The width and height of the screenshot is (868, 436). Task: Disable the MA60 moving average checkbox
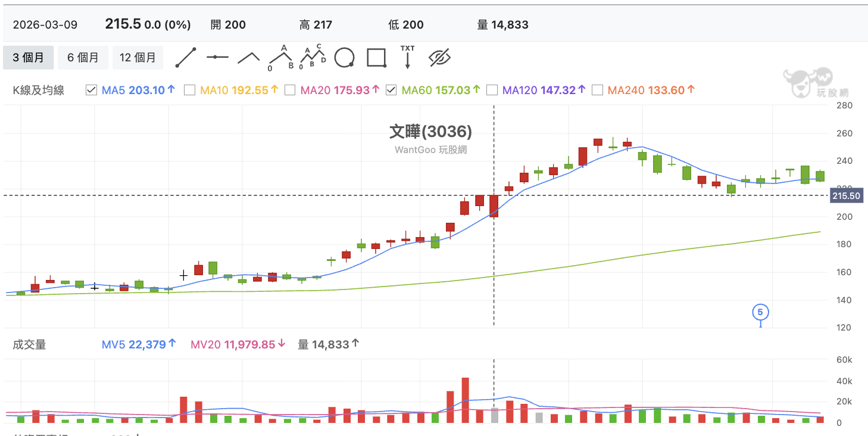tap(391, 91)
